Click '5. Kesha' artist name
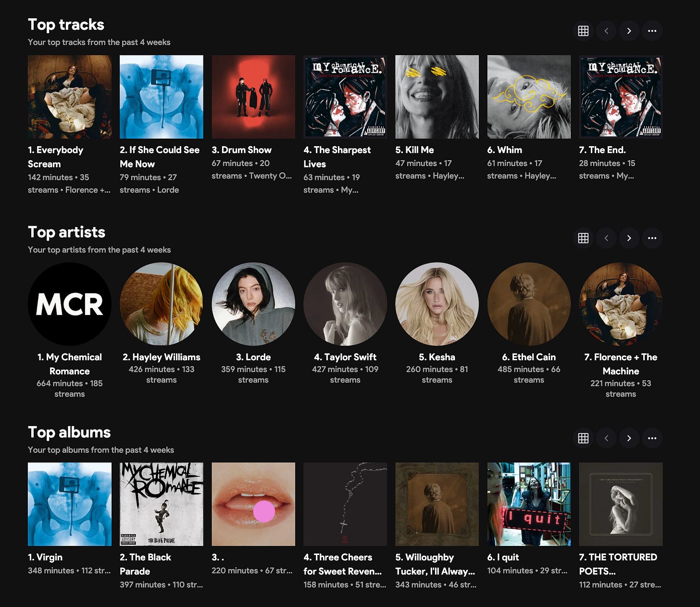Viewport: 700px width, 607px height. [437, 357]
